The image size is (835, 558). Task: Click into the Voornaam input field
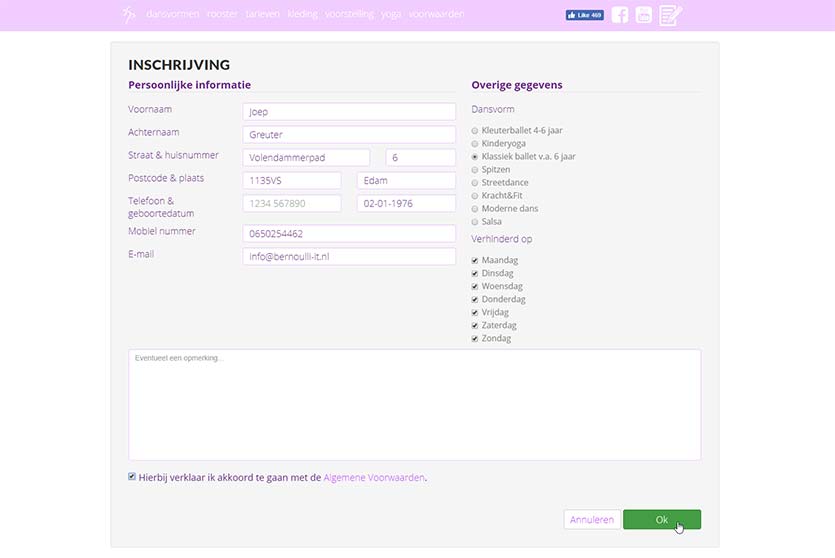(348, 112)
